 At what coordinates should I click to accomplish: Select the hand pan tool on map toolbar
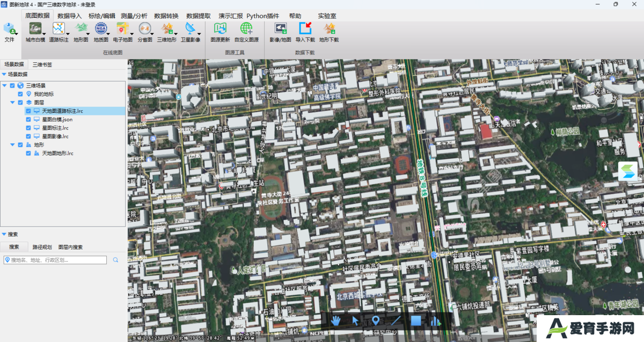pos(336,321)
